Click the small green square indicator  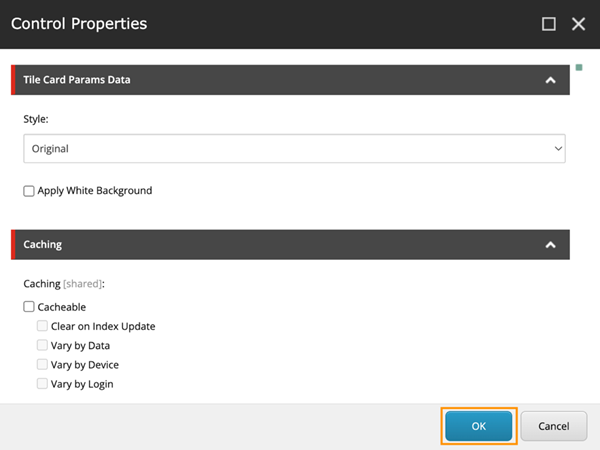tap(579, 68)
